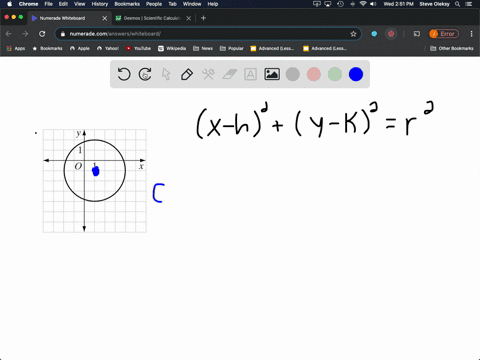The image size is (480, 360).
Task: Click the cast media icon
Action: pos(417,34)
